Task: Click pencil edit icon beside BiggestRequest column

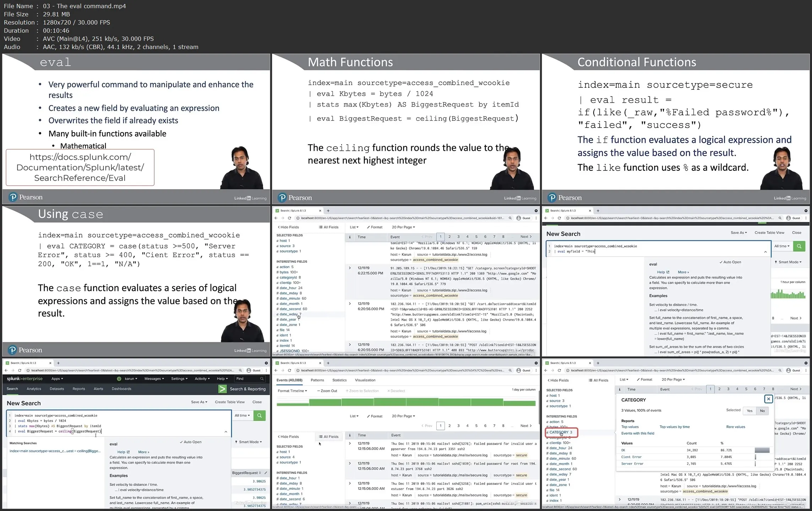Action: [x=266, y=473]
